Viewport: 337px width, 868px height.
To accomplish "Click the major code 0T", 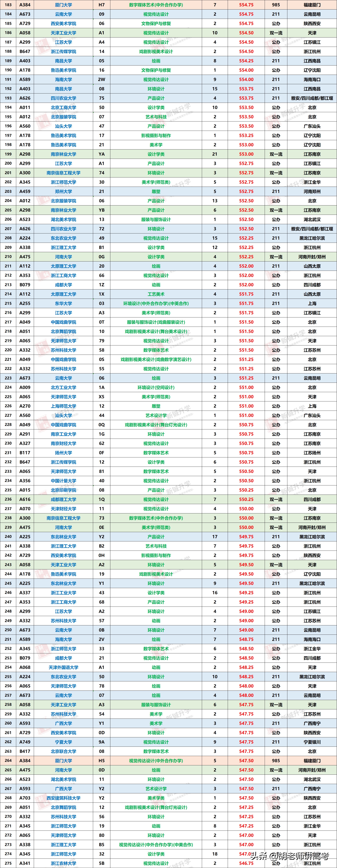I will (x=102, y=322).
